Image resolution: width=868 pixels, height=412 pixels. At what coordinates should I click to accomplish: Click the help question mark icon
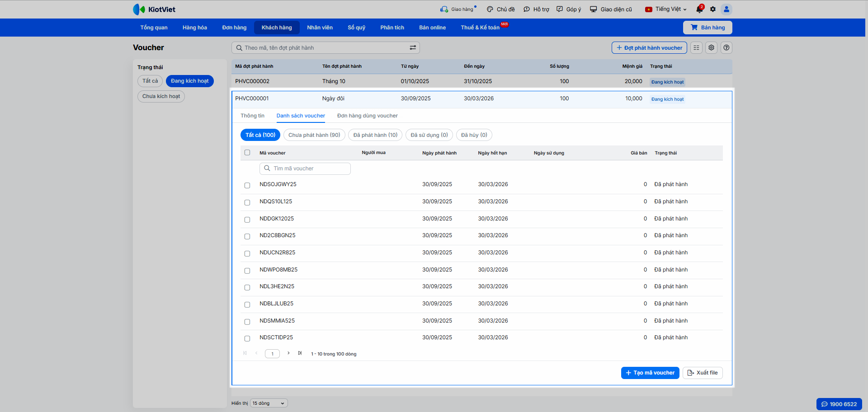(726, 48)
